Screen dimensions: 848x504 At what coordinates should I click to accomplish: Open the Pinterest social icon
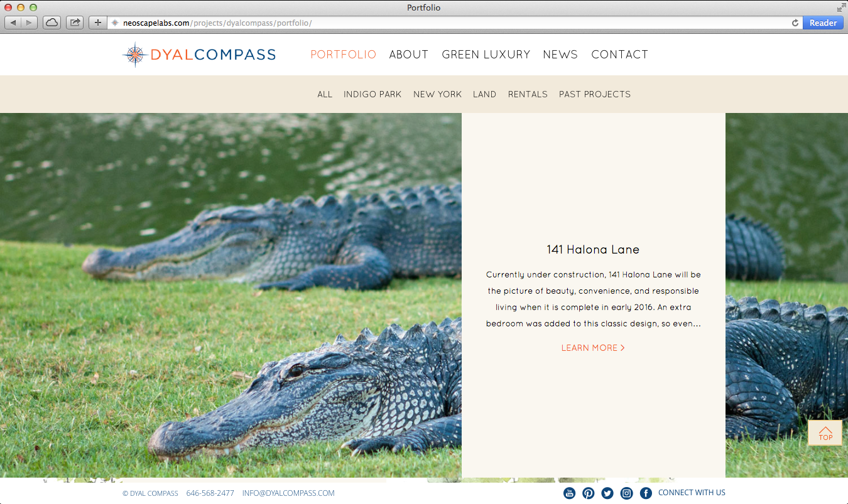tap(588, 493)
